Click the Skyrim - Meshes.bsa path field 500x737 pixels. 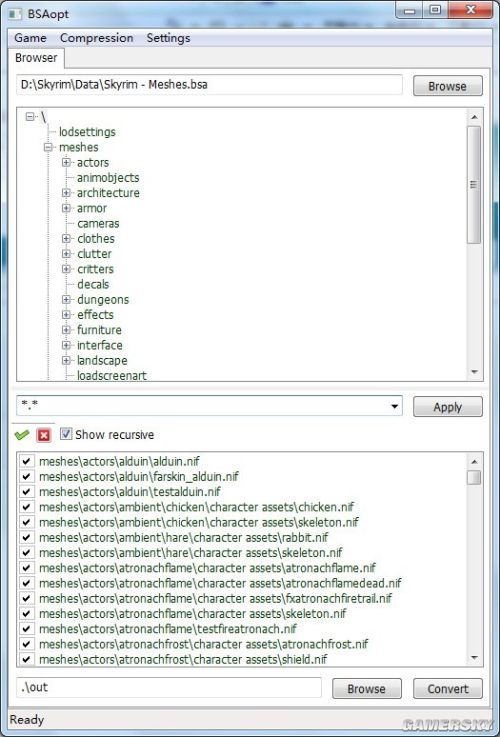click(x=209, y=85)
